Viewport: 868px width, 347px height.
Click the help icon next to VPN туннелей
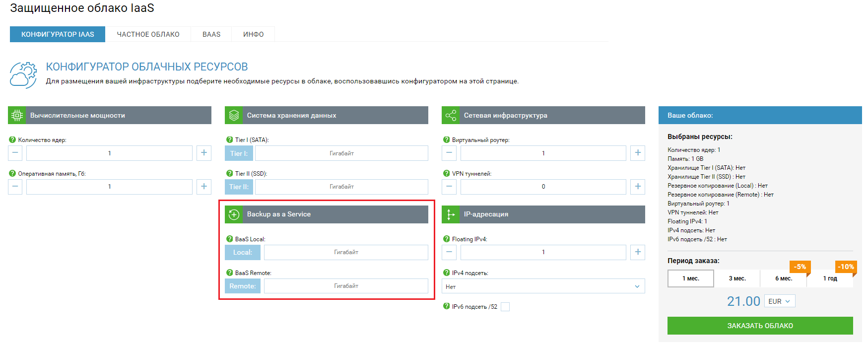click(446, 174)
